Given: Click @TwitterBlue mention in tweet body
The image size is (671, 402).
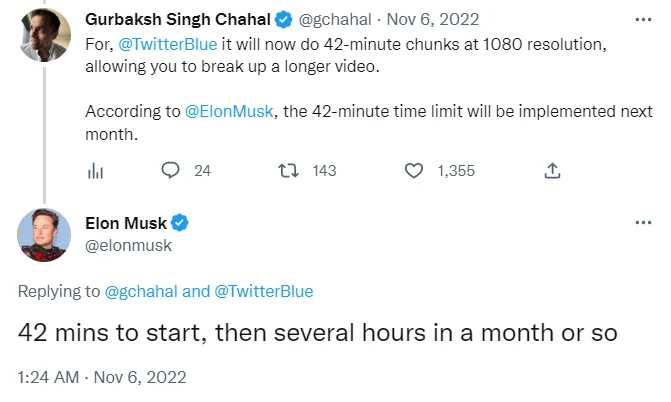Looking at the screenshot, I should tap(165, 46).
